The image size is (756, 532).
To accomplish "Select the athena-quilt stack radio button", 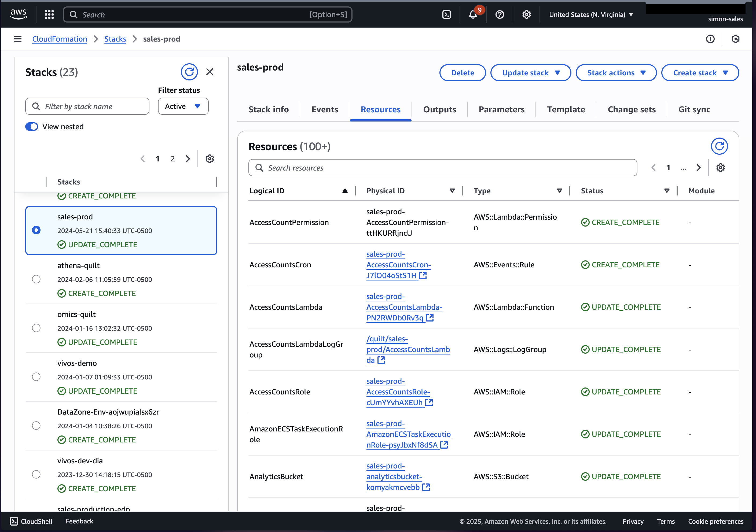I will pos(36,279).
